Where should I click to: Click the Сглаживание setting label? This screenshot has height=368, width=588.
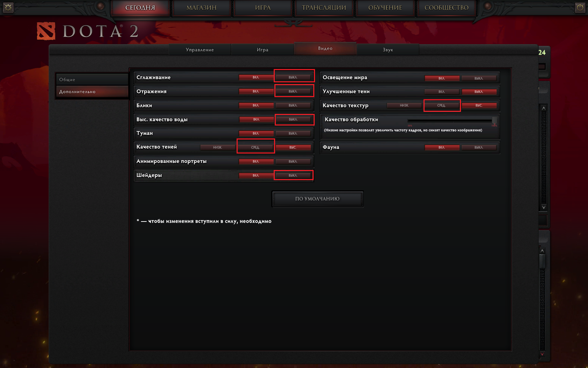click(x=154, y=77)
